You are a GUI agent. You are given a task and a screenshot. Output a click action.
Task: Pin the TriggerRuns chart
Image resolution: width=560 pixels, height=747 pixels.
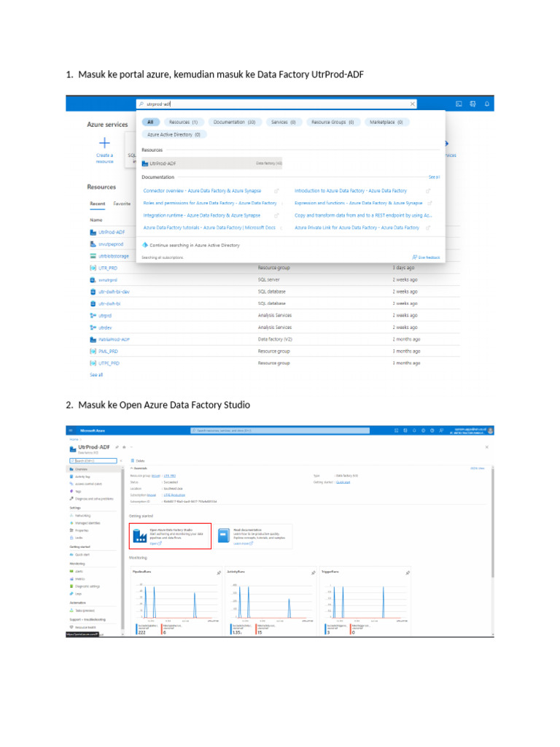pos(408,573)
